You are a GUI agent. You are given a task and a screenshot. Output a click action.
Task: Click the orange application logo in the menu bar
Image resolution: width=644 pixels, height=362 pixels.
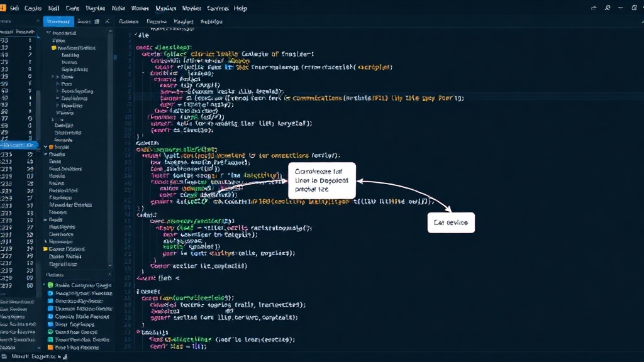[x=3, y=8]
